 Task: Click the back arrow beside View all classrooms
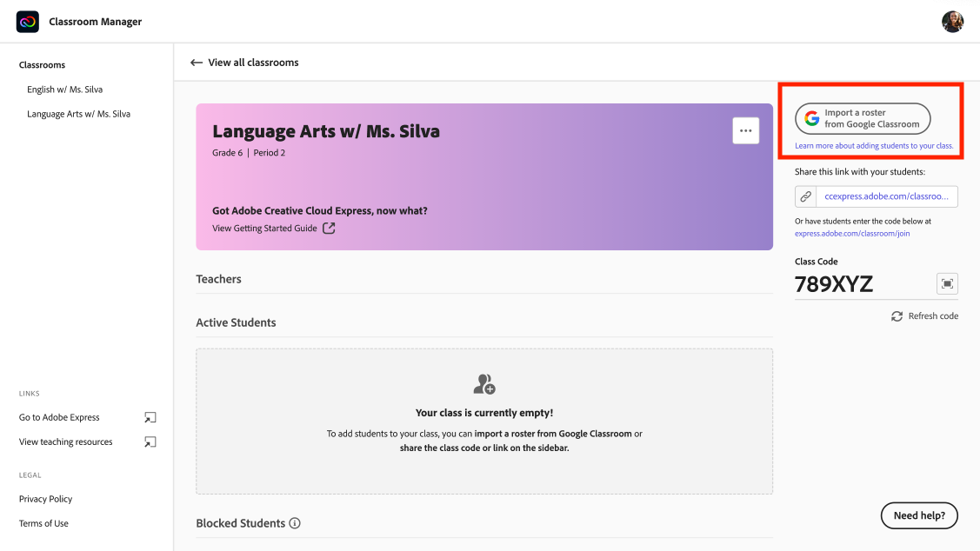point(197,62)
